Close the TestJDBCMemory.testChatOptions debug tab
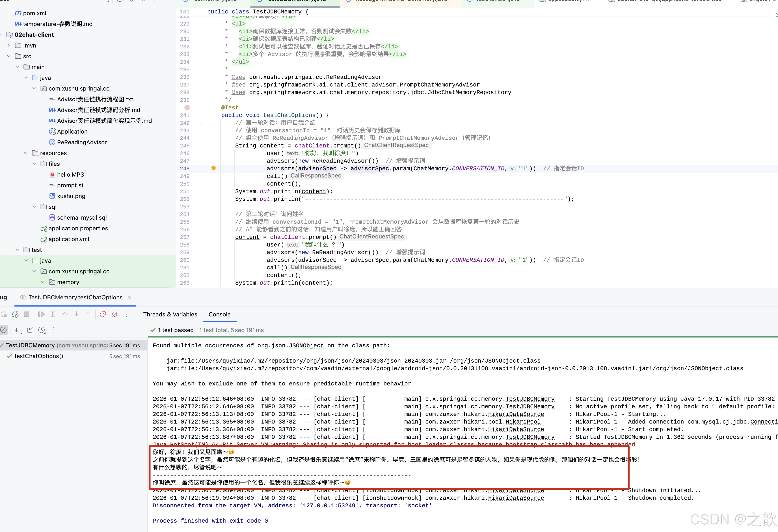This screenshot has height=532, width=778. [130, 298]
